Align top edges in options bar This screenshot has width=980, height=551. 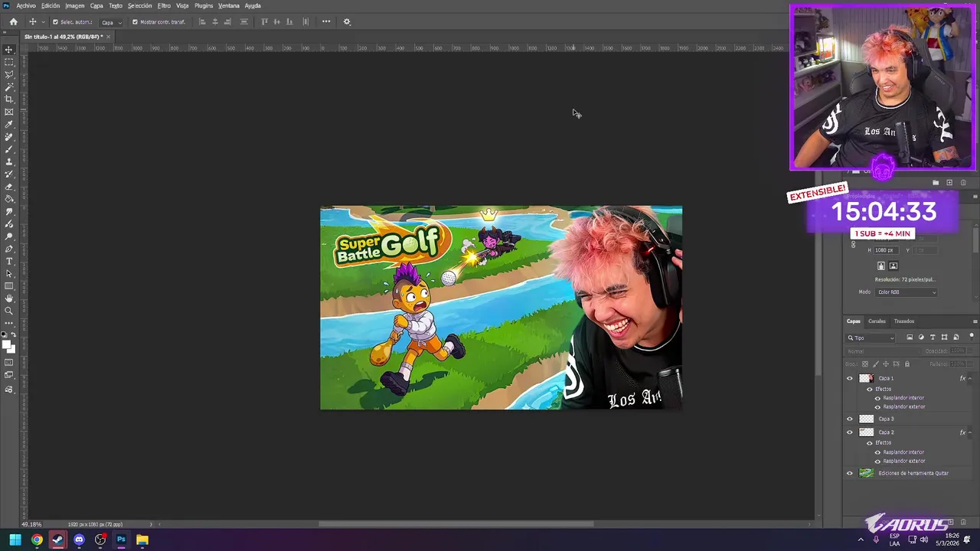pyautogui.click(x=264, y=21)
